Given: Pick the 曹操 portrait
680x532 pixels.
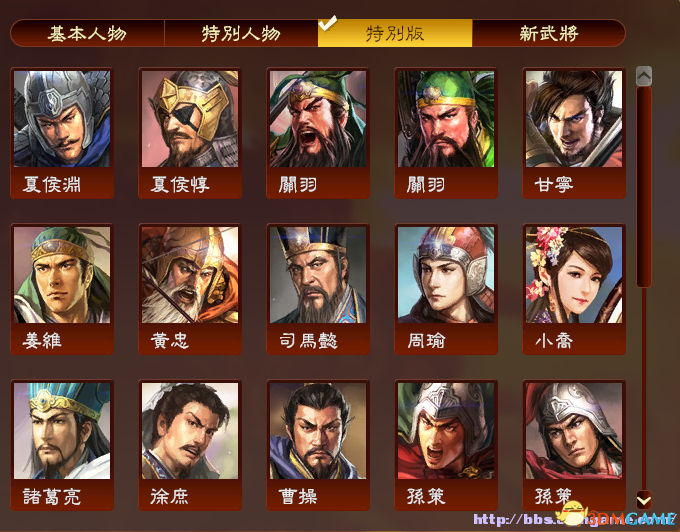Looking at the screenshot, I should tap(318, 445).
